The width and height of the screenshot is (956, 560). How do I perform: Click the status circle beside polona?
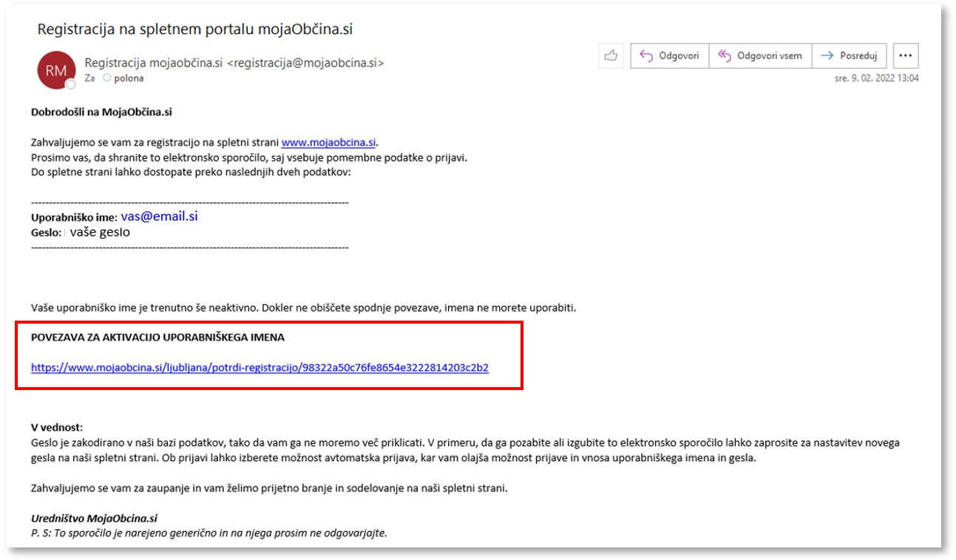click(107, 78)
